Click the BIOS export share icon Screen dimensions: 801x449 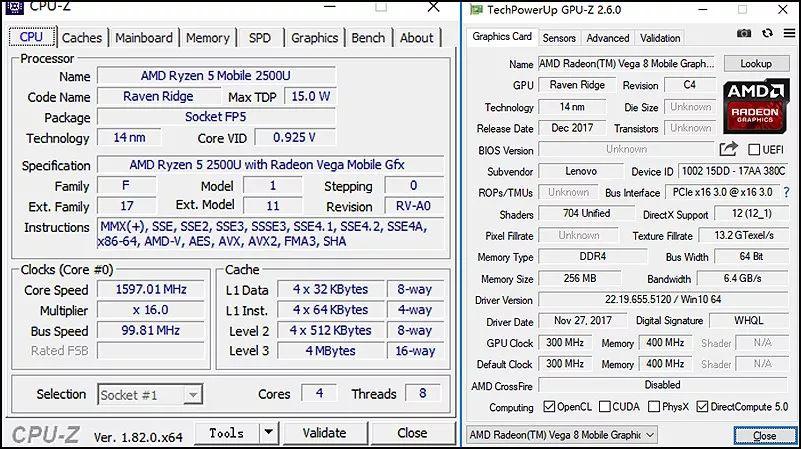[728, 149]
